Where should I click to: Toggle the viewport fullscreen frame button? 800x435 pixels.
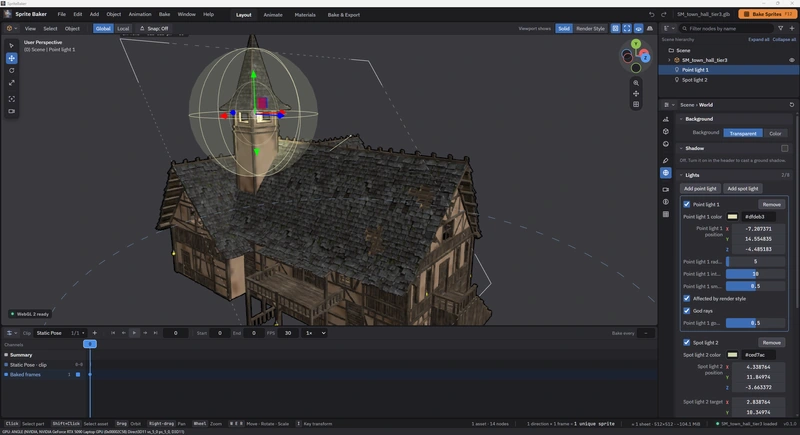point(627,29)
